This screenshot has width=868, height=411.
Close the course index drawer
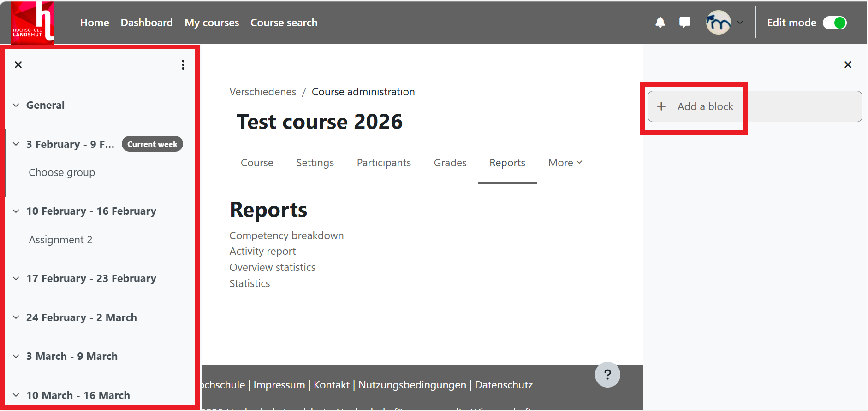tap(18, 65)
